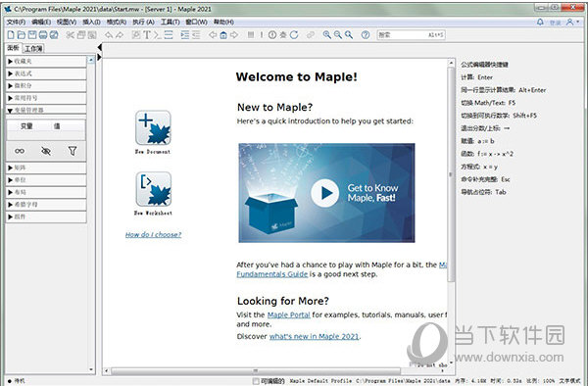Image resolution: width=588 pixels, height=386 pixels.
Task: Click the 值 column header
Action: pyautogui.click(x=57, y=126)
